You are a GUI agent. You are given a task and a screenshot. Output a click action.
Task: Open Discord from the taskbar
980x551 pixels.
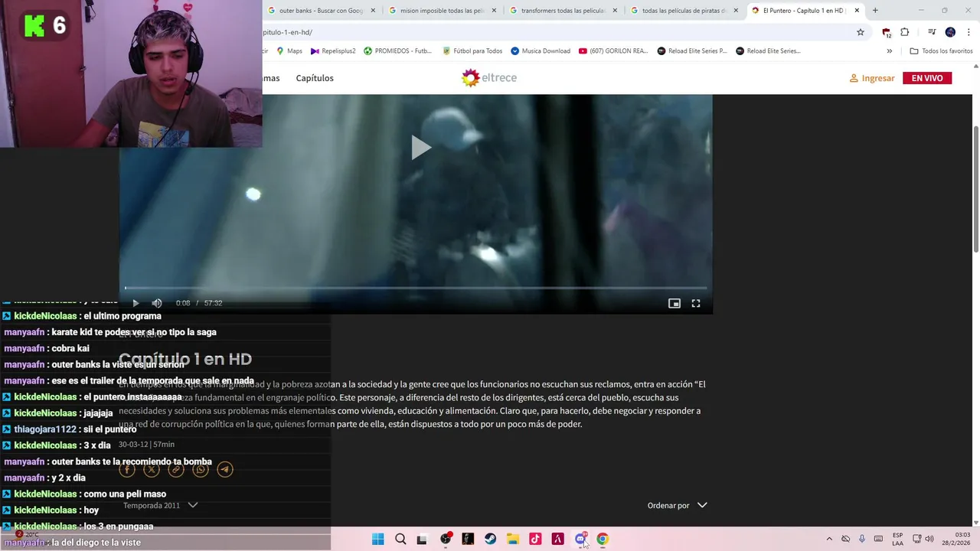[x=580, y=539]
